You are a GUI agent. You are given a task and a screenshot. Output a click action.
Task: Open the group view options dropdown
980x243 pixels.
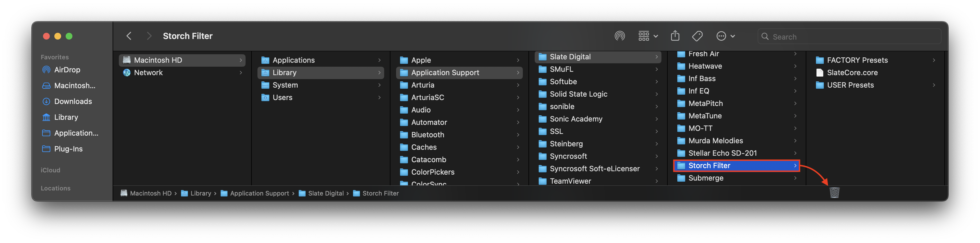click(648, 36)
